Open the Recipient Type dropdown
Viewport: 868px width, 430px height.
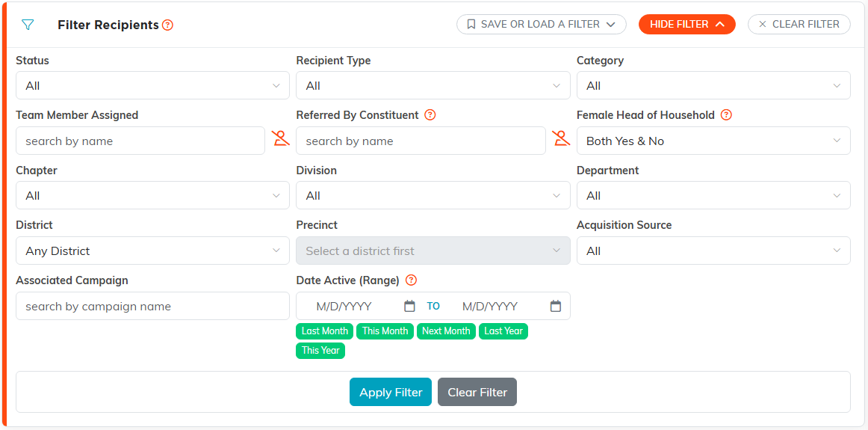pos(433,85)
